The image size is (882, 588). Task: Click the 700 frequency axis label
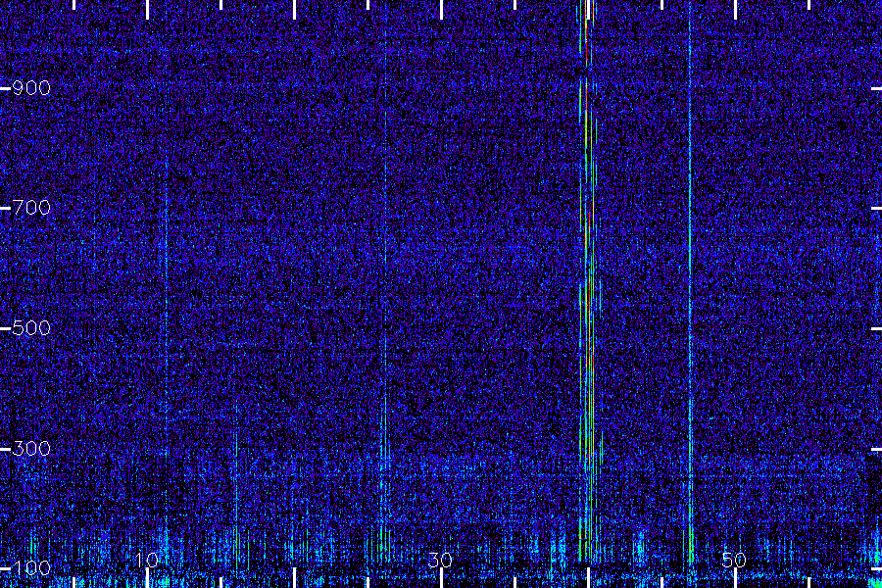coord(31,208)
